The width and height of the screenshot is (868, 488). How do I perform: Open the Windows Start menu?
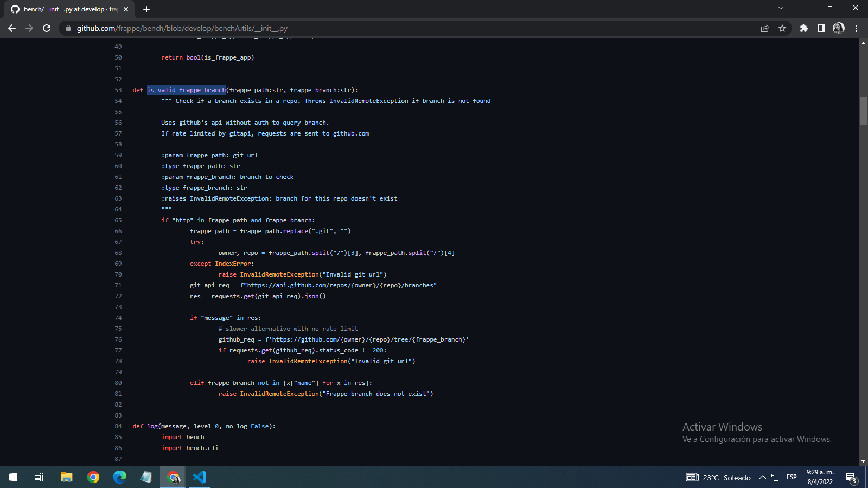pos(12,477)
